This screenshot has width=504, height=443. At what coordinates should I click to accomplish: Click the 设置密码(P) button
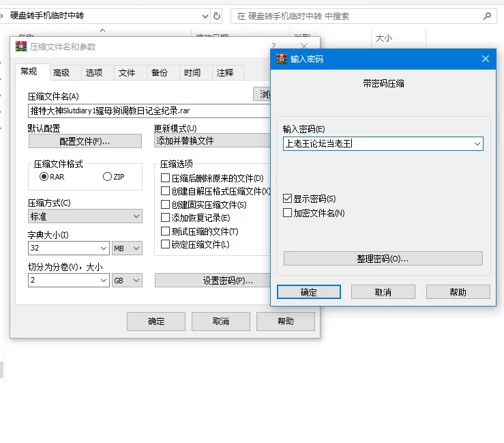(x=213, y=281)
